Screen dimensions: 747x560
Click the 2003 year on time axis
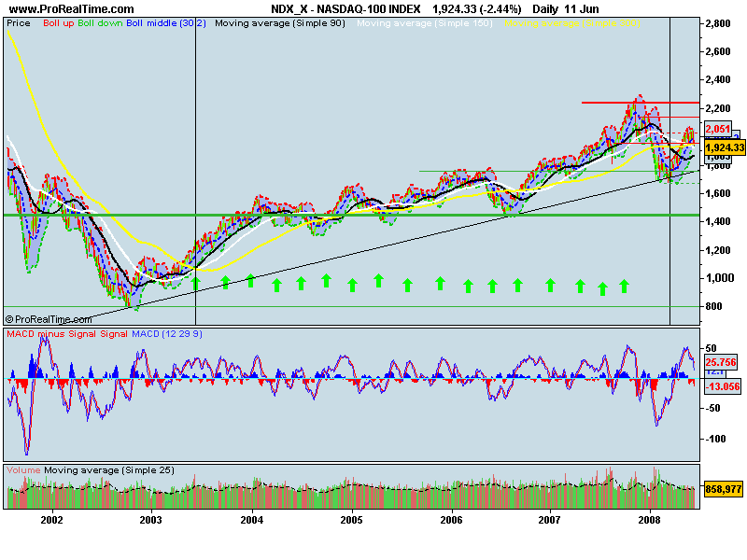pyautogui.click(x=150, y=520)
